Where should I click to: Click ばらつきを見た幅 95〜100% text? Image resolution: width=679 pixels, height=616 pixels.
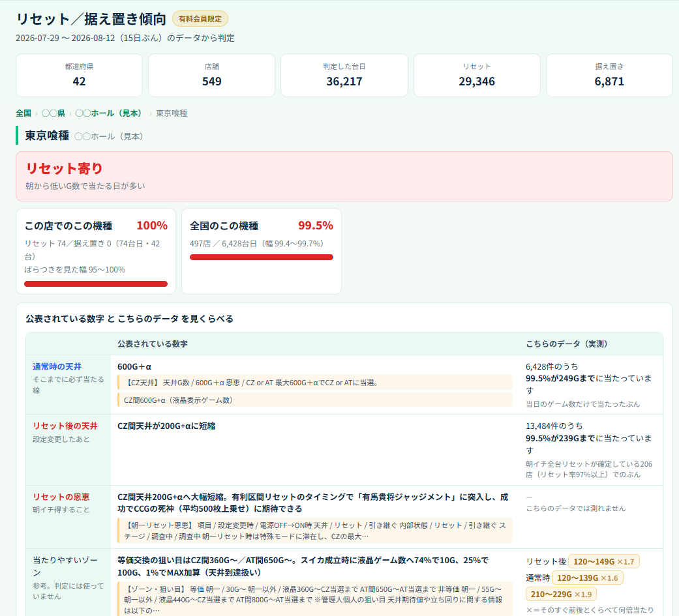pyautogui.click(x=75, y=270)
